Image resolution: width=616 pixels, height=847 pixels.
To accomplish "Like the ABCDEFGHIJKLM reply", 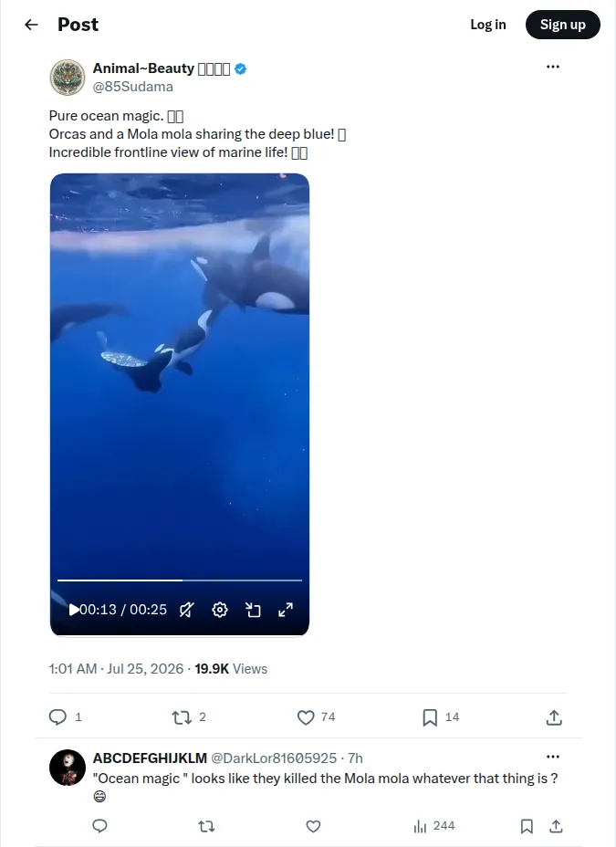I will point(313,826).
